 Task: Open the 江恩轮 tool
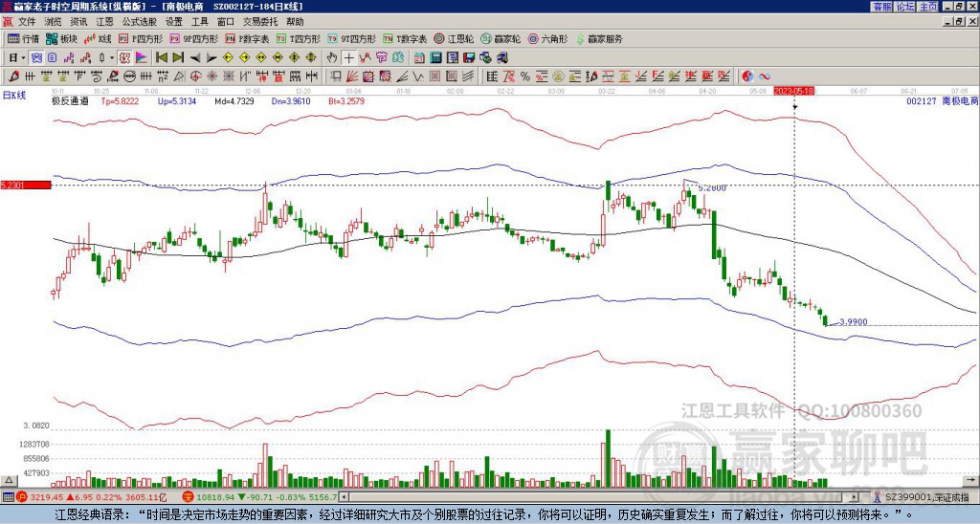click(455, 38)
